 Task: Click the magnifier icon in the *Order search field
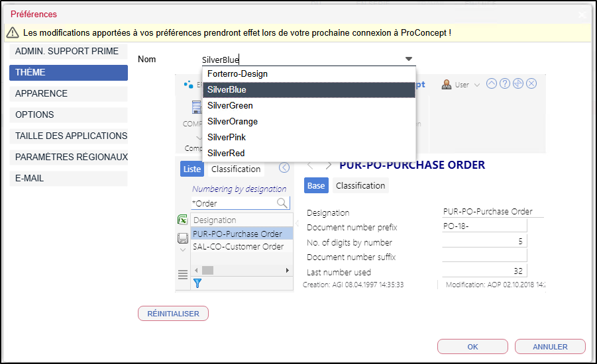click(282, 203)
